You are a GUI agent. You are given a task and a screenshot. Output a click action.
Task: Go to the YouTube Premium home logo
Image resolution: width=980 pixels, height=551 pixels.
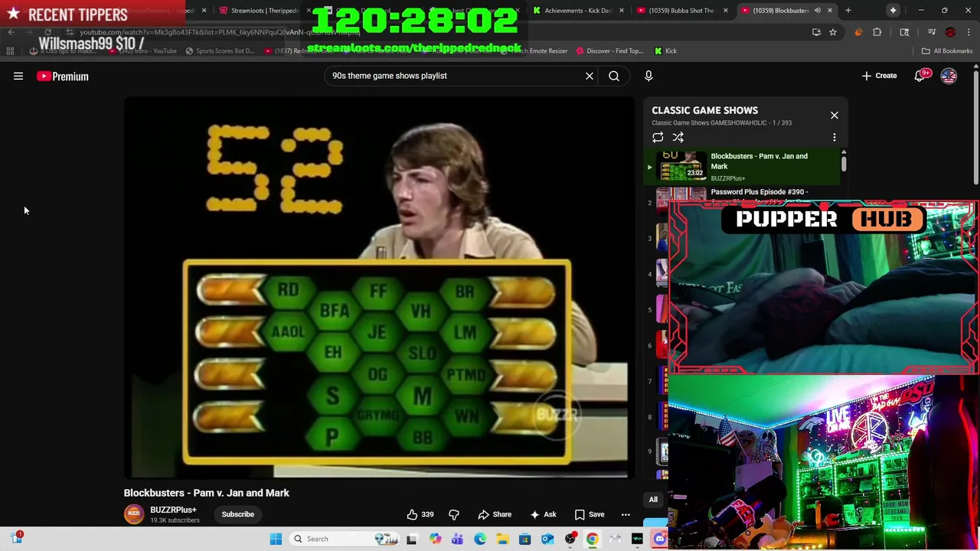[63, 76]
